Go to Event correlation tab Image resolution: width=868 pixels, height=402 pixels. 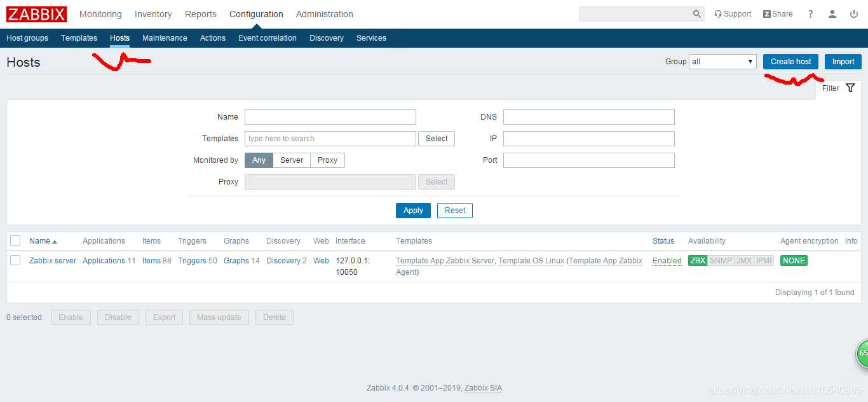(x=268, y=38)
